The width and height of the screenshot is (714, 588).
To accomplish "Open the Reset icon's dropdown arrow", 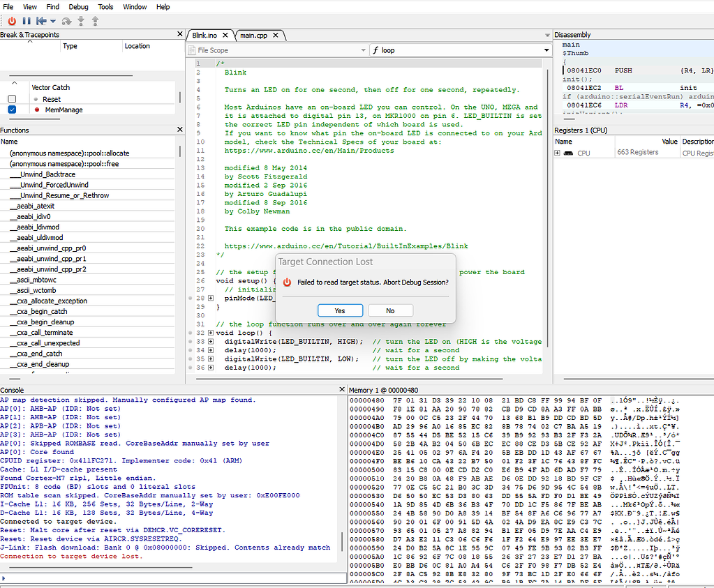I will 53,21.
